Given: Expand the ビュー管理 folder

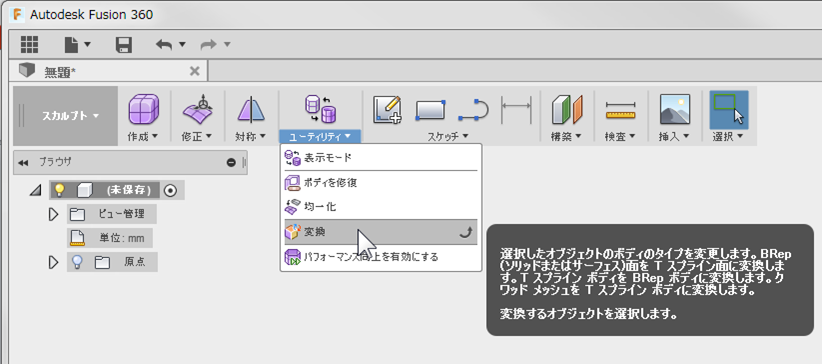Looking at the screenshot, I should tap(53, 214).
